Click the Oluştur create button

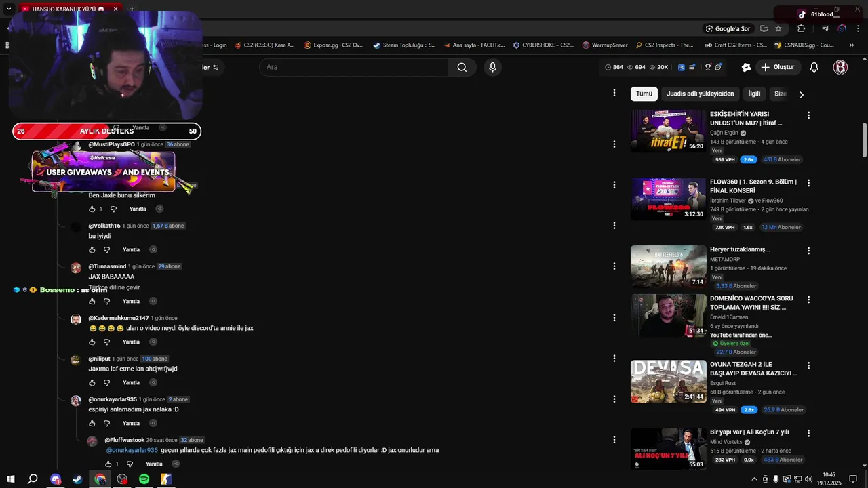click(777, 67)
